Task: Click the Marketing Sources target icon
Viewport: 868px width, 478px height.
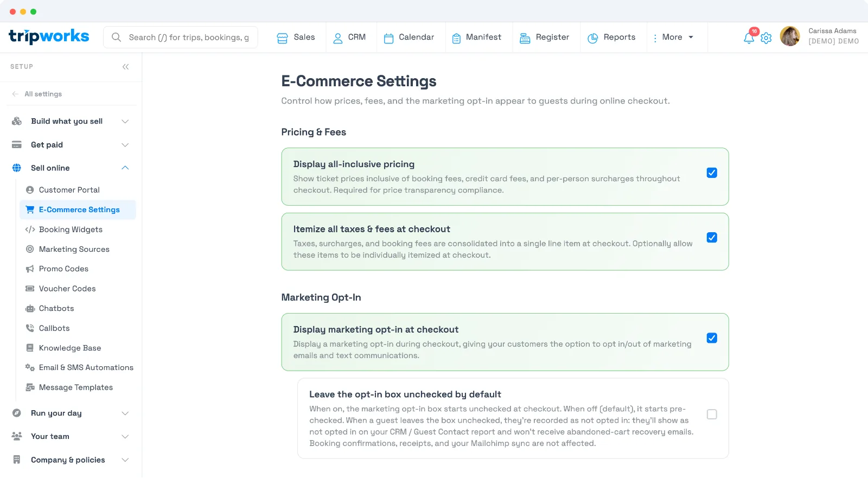Action: [30, 249]
